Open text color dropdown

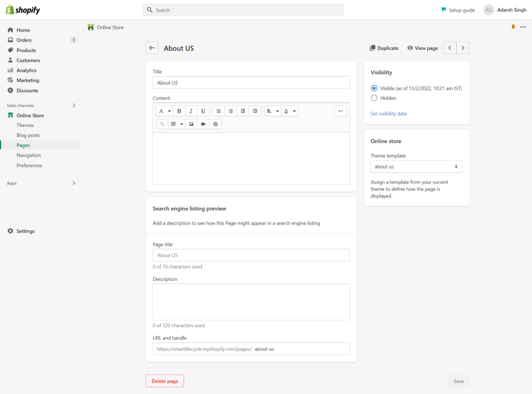[x=289, y=111]
